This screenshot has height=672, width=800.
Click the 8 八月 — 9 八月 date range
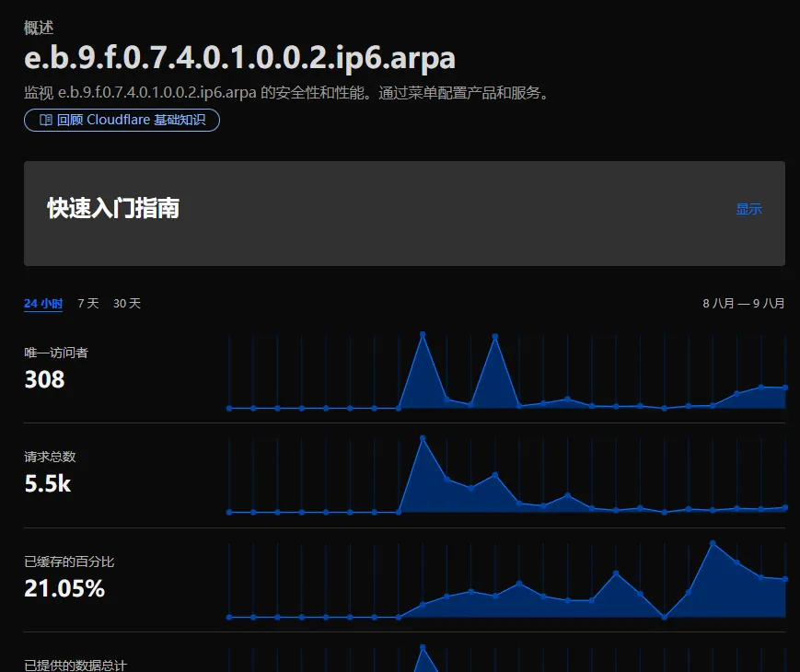point(743,304)
